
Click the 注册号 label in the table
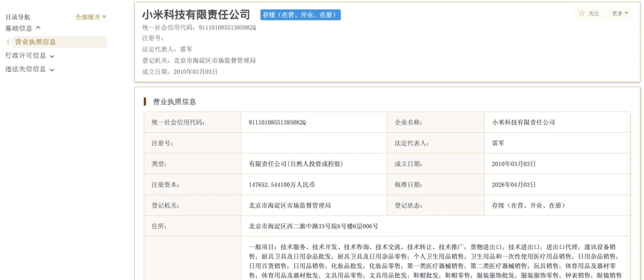(162, 143)
